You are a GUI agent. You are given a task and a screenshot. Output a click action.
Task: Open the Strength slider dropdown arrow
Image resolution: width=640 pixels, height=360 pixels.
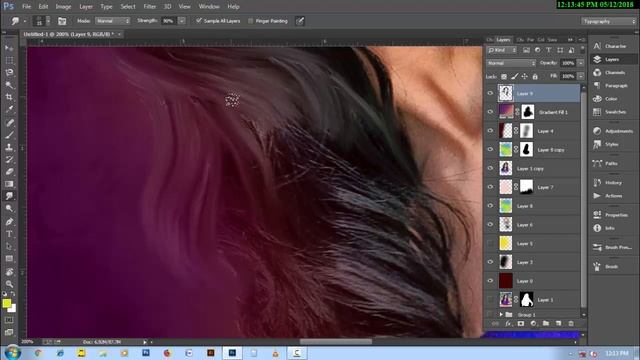click(182, 21)
